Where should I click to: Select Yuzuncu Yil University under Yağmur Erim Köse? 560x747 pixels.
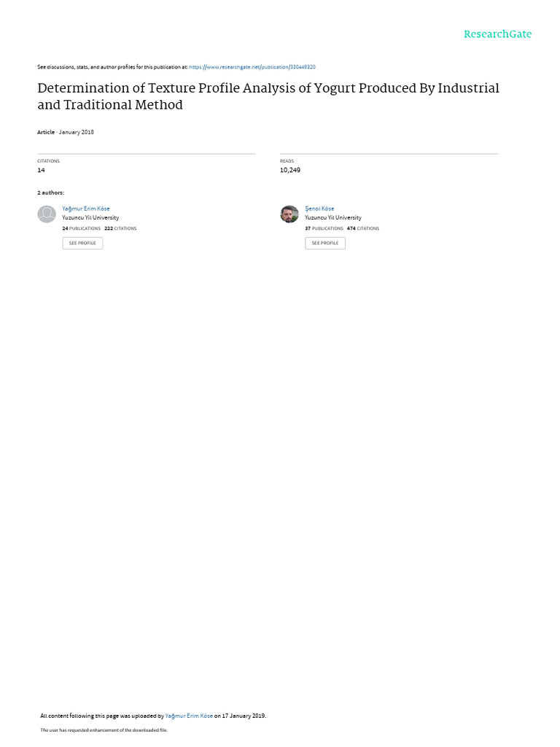90,217
